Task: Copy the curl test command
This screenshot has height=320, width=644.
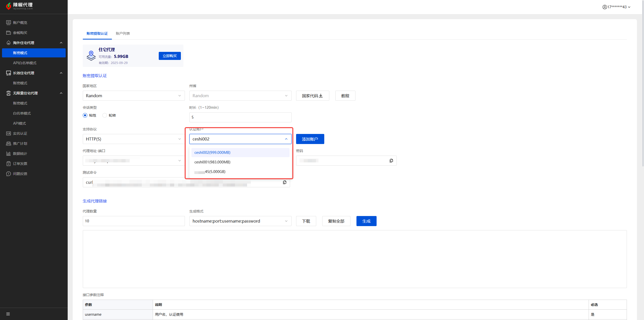Action: [285, 182]
